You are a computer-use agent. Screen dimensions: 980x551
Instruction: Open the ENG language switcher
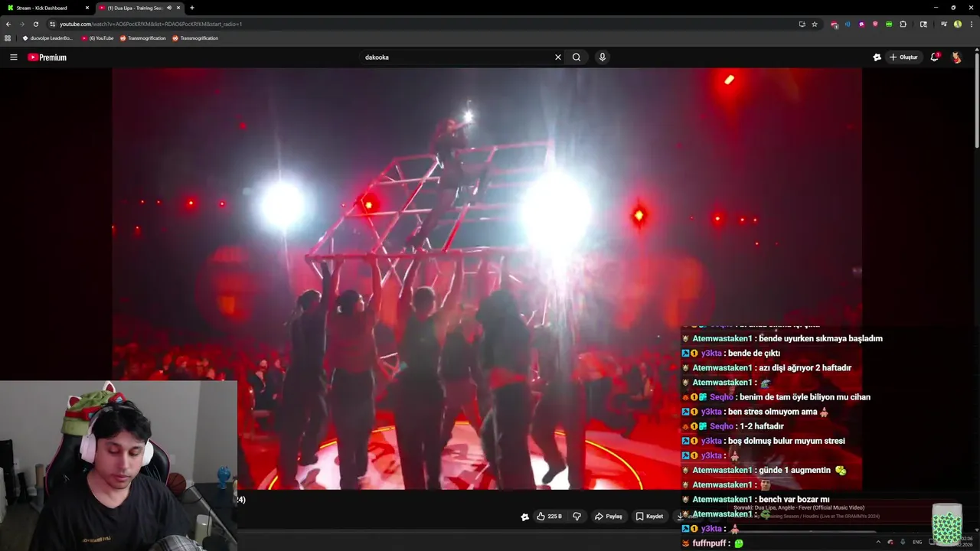coord(917,542)
